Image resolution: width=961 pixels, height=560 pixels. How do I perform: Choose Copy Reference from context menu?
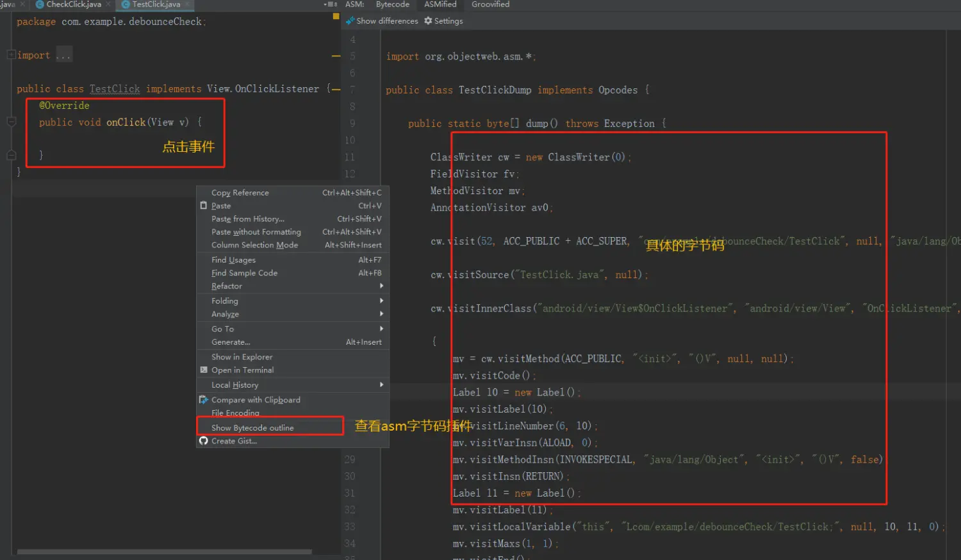coord(292,193)
